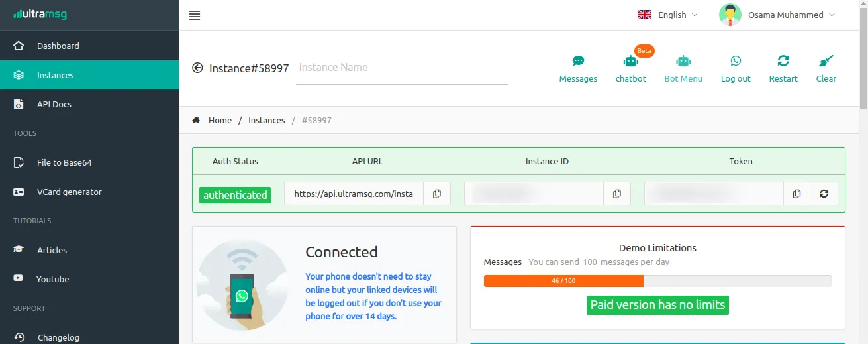Click Paid version has no limits
The height and width of the screenshot is (344, 868).
[657, 305]
